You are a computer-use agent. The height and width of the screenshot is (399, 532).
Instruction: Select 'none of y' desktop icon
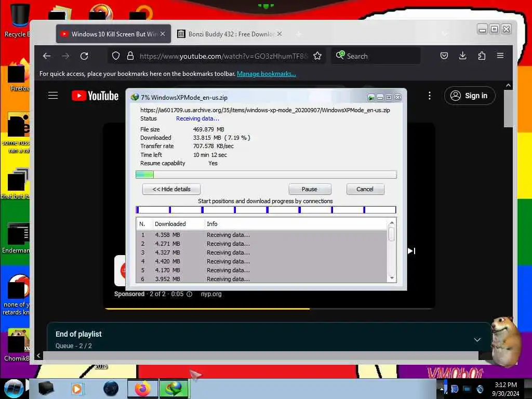(x=17, y=295)
